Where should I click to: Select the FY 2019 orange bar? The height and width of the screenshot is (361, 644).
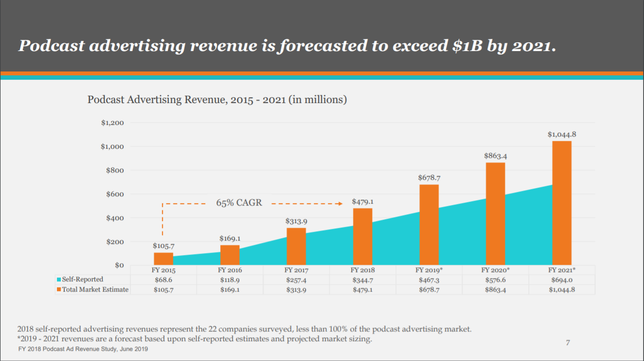click(429, 225)
